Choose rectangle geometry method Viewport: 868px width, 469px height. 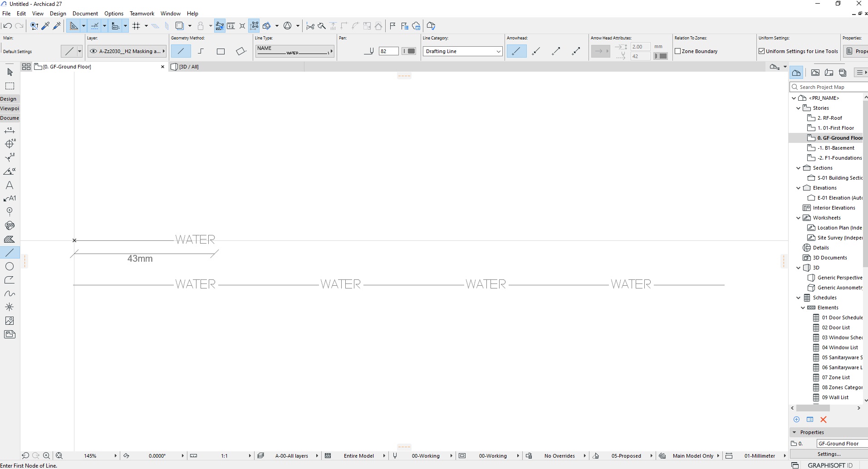tap(221, 51)
